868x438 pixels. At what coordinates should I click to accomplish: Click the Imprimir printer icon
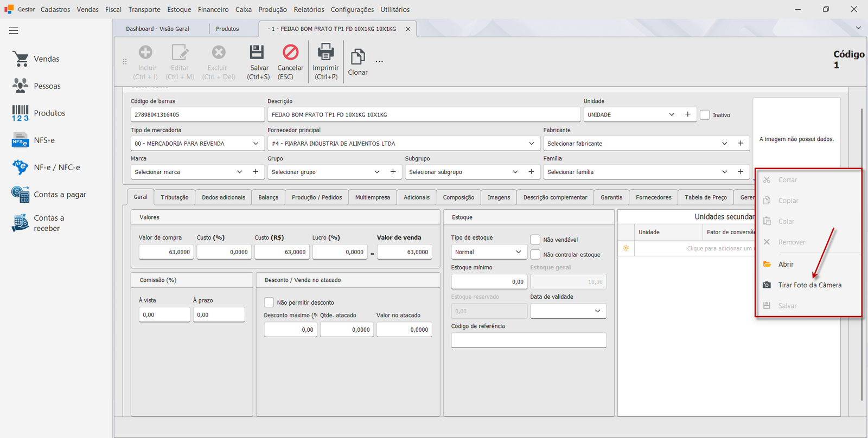(x=325, y=52)
